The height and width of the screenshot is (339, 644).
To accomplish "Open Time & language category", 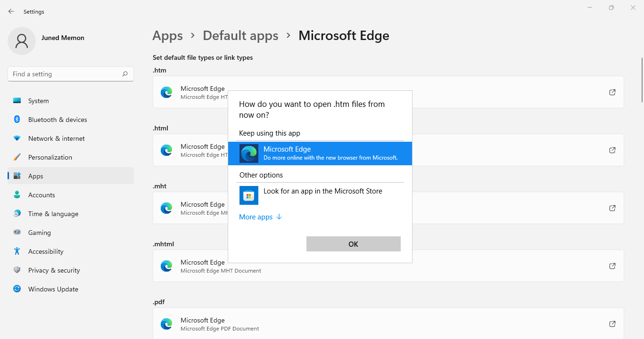I will 71,214.
